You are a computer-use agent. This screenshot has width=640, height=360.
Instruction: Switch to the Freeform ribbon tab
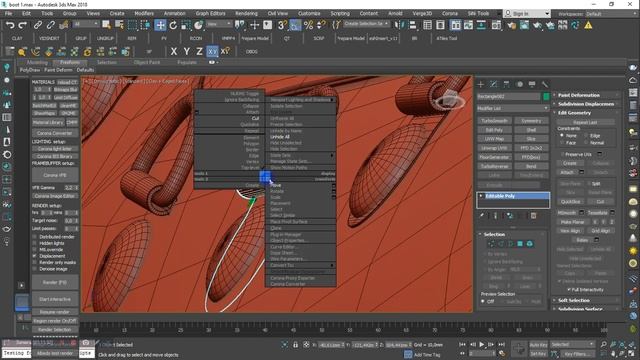pyautogui.click(x=70, y=62)
